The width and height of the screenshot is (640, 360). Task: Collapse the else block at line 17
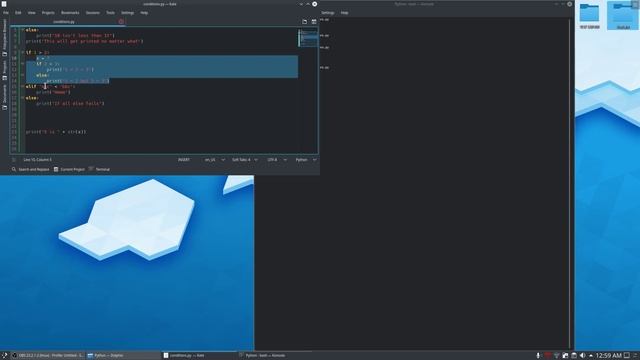pyautogui.click(x=22, y=98)
